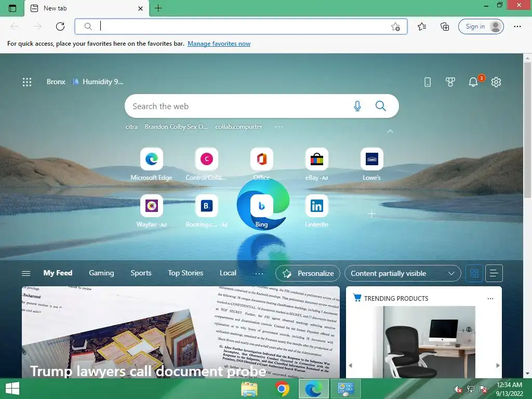Open Settings and more ellipsis menu

517,26
